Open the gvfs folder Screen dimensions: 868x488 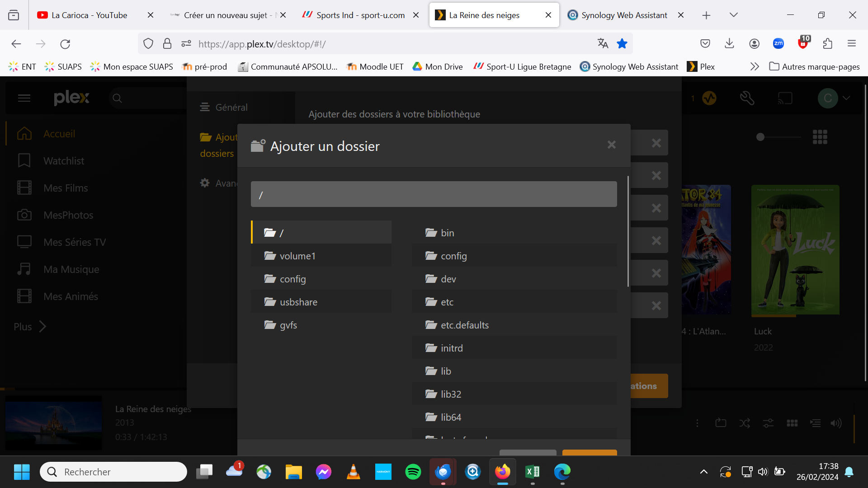[x=321, y=325]
